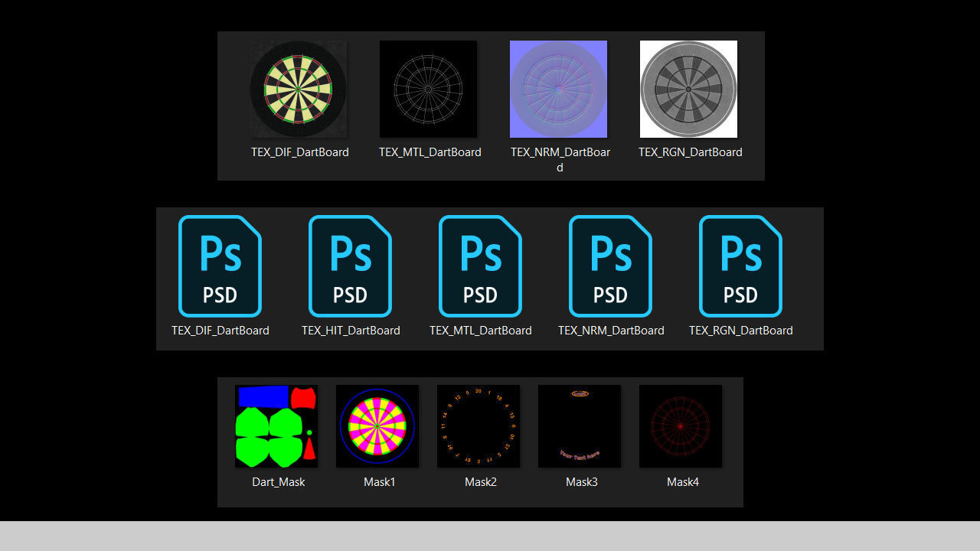Select the Mask3 text thumbnail
Image resolution: width=980 pixels, height=551 pixels.
pos(580,426)
